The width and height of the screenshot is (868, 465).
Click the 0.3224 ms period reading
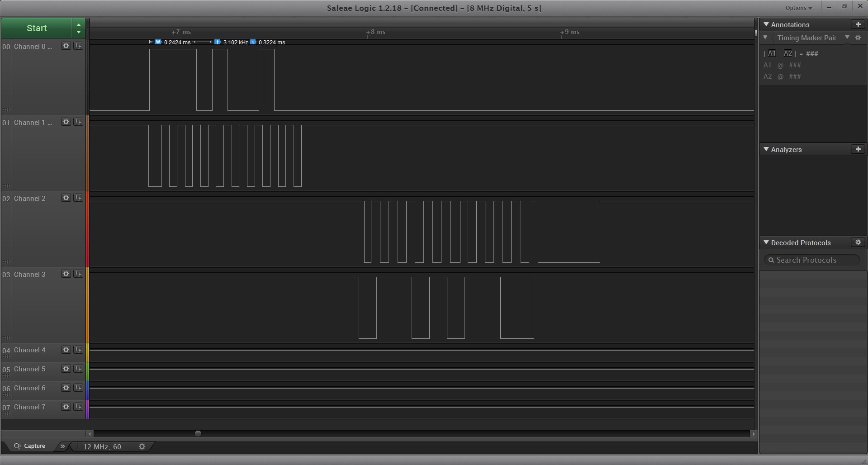point(272,42)
